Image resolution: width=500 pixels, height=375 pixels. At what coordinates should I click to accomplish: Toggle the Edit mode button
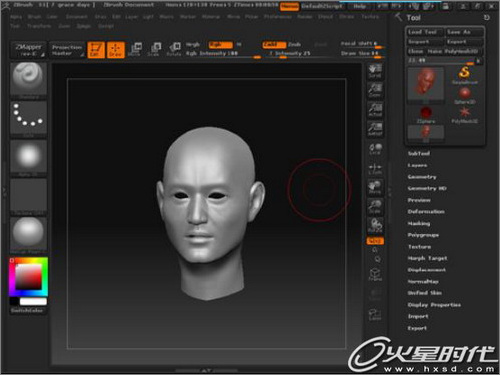[x=96, y=50]
